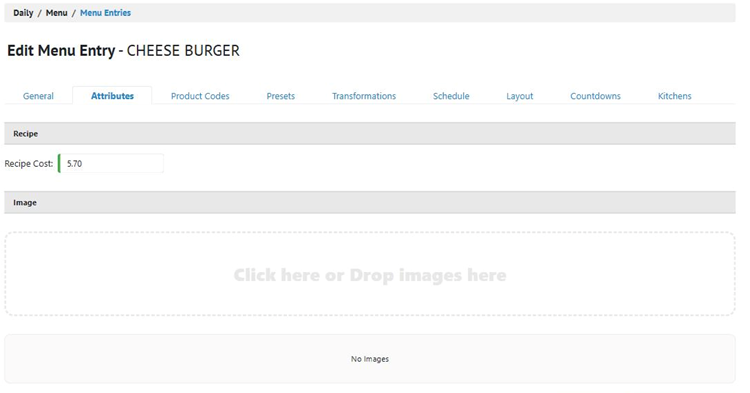The height and width of the screenshot is (393, 750).
Task: Click the Recipe section header
Action: point(370,134)
